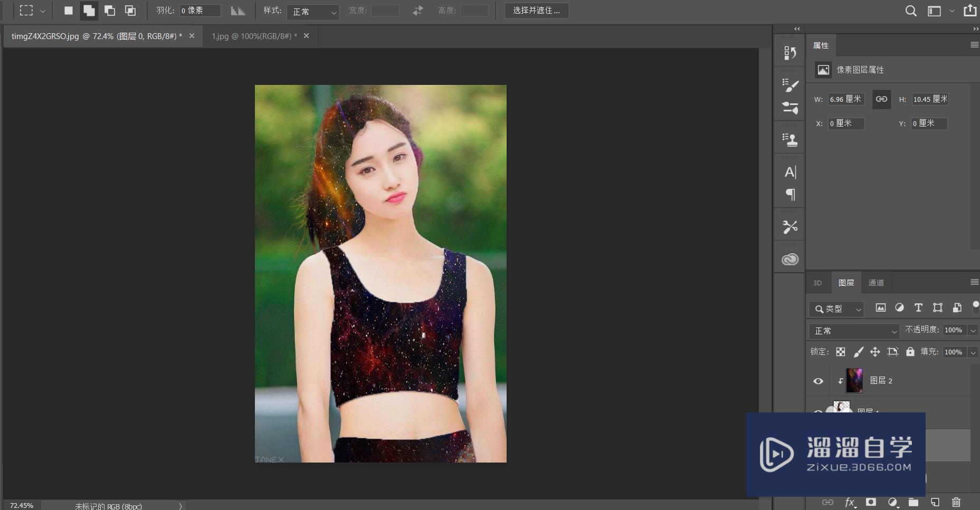The image size is (980, 510).
Task: Click the 羽化 feather input field
Action: point(200,11)
